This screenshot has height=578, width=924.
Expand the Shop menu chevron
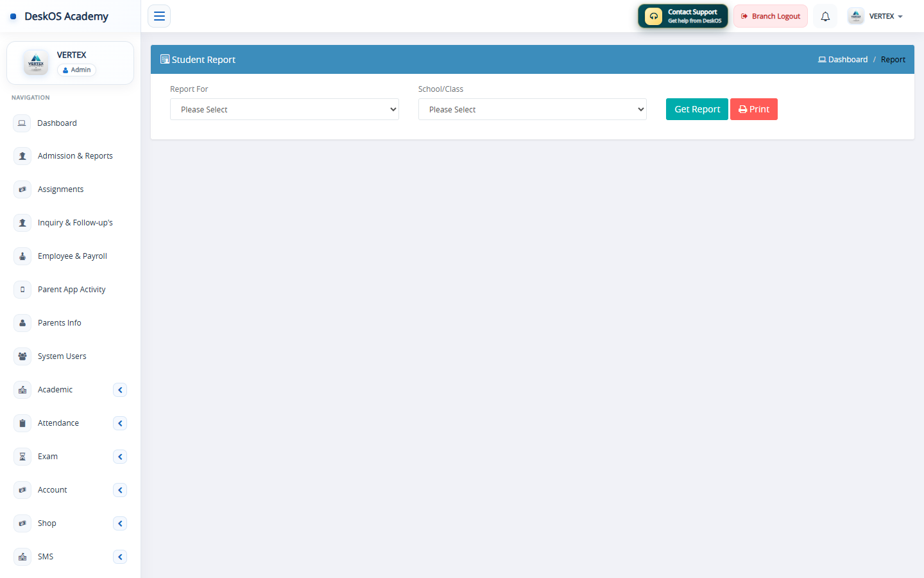120,523
